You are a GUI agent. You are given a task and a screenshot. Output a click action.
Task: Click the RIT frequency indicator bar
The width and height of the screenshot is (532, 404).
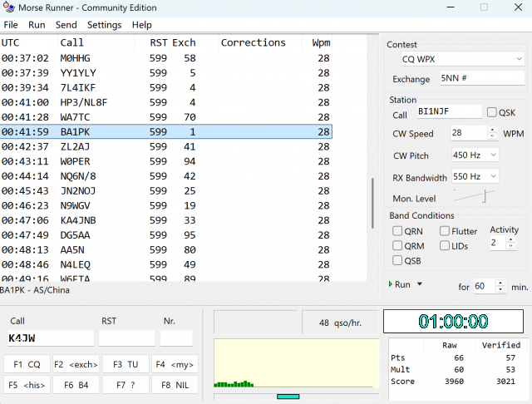pos(288,397)
